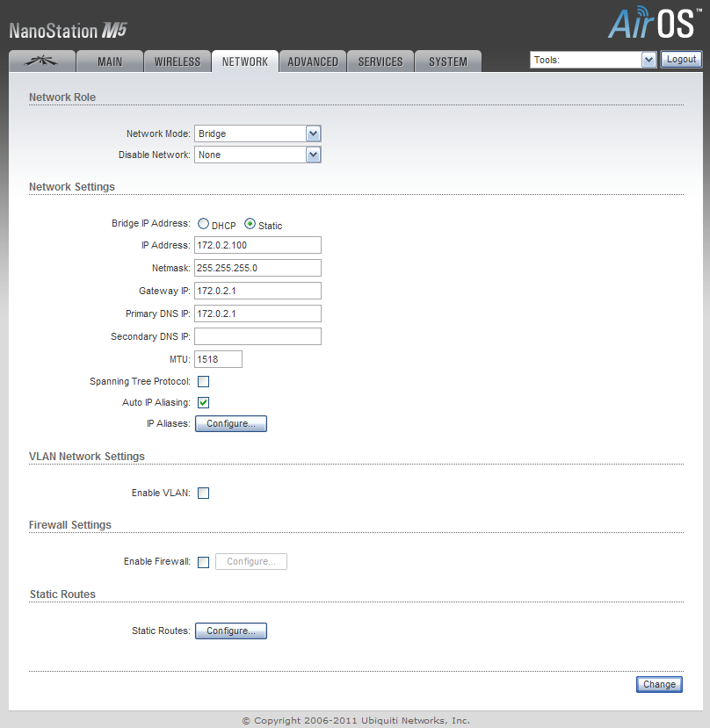Screen dimensions: 710x728
Task: Click the Bridge IP Address label
Action: tap(151, 223)
